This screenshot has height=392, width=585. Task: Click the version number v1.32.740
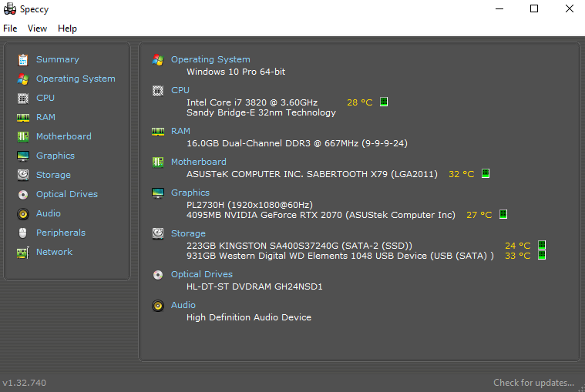(x=24, y=383)
